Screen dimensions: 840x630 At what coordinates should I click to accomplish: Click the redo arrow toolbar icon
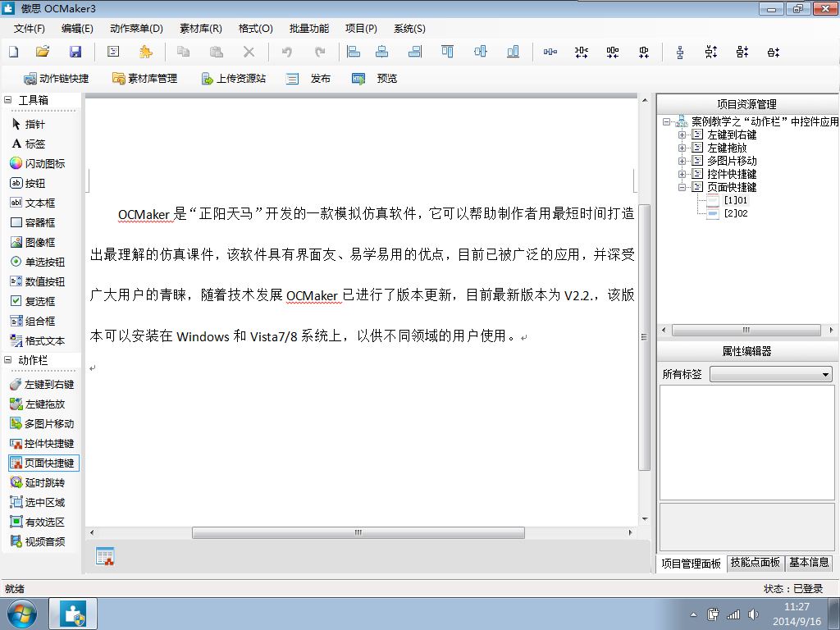tap(320, 52)
